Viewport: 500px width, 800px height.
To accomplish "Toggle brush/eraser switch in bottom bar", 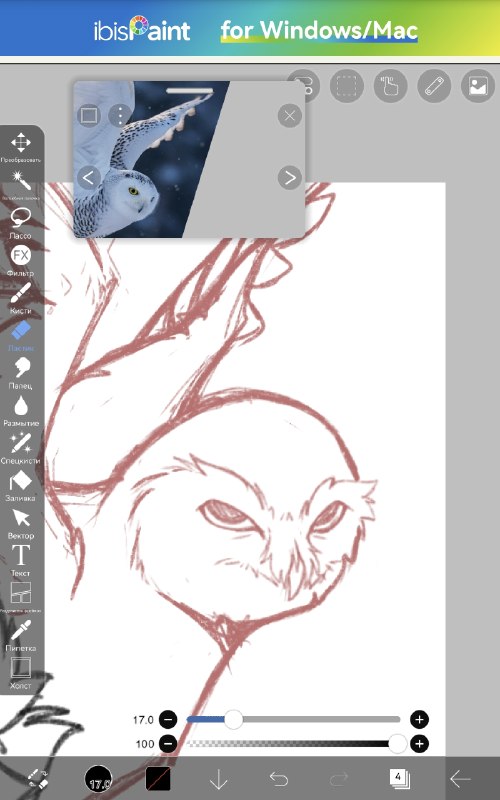I will click(x=37, y=779).
